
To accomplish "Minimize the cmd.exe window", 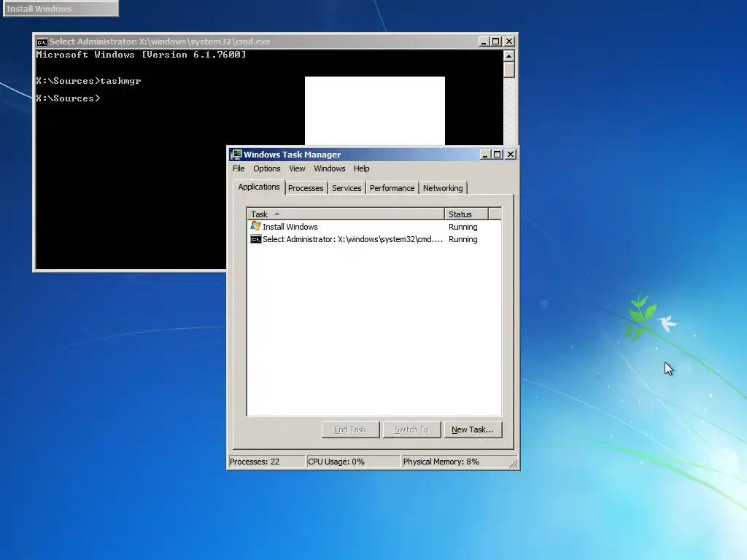I will coord(484,42).
